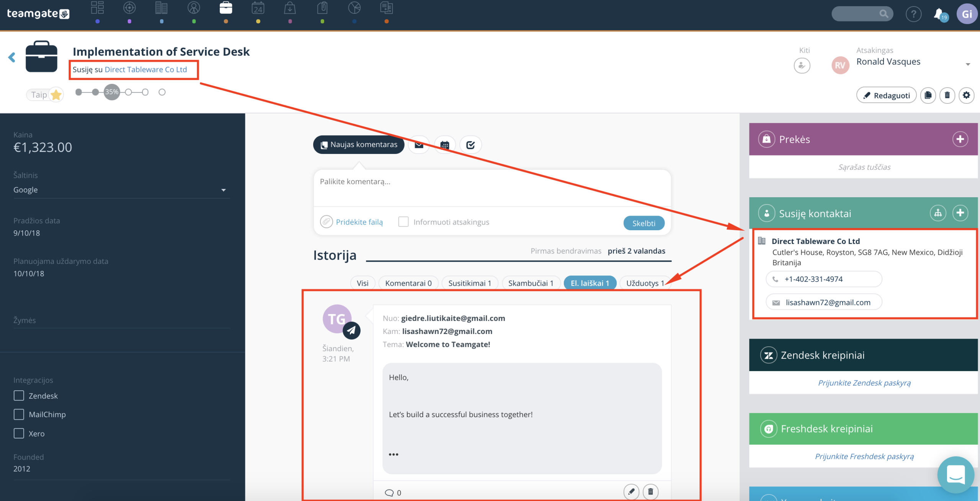Open the companies building icon

[x=162, y=8]
